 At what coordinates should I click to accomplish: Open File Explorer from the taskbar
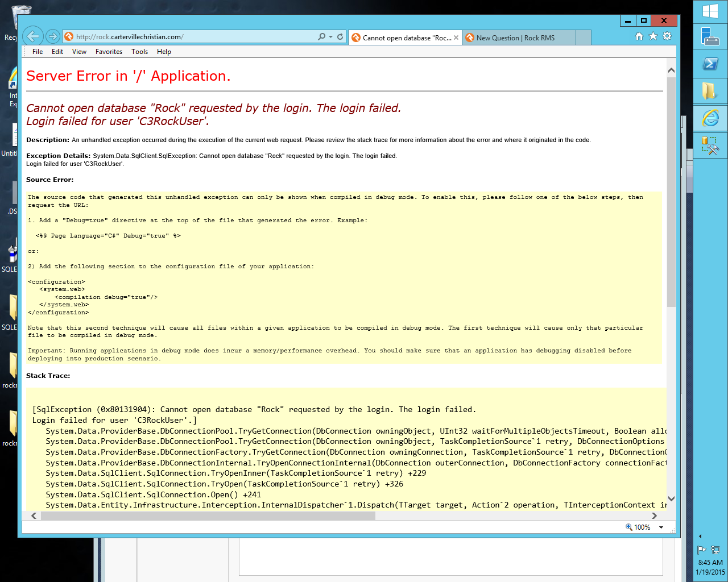click(710, 91)
